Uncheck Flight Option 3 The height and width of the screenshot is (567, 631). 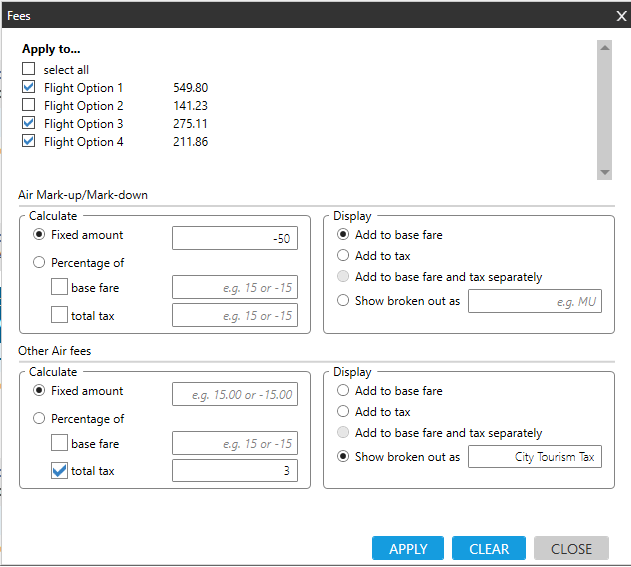[29, 124]
